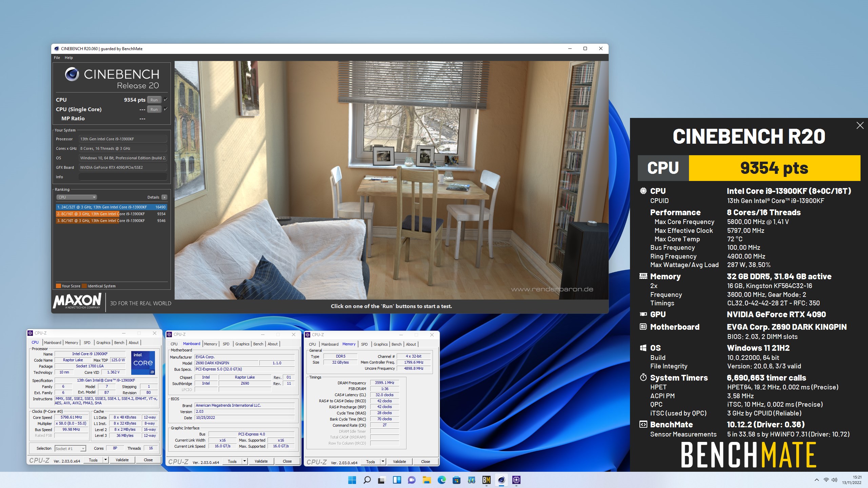
Task: Expand ranking Details arrow button
Action: [x=164, y=197]
